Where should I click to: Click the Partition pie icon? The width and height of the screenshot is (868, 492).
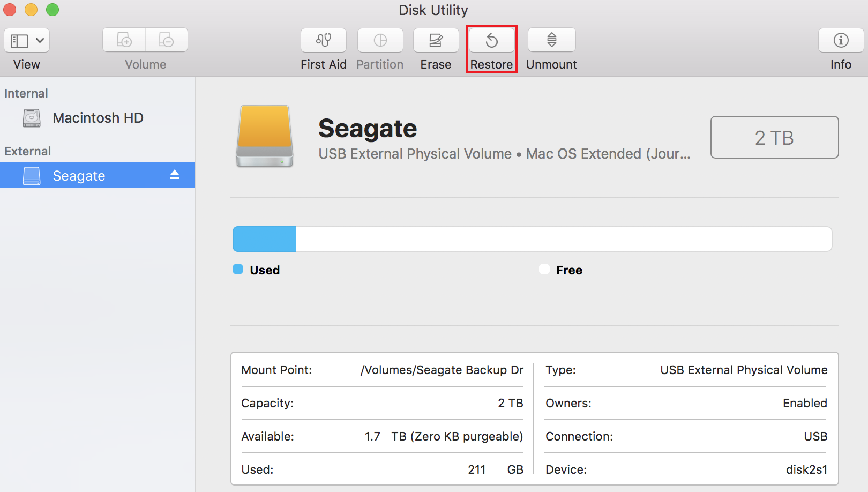click(x=380, y=40)
